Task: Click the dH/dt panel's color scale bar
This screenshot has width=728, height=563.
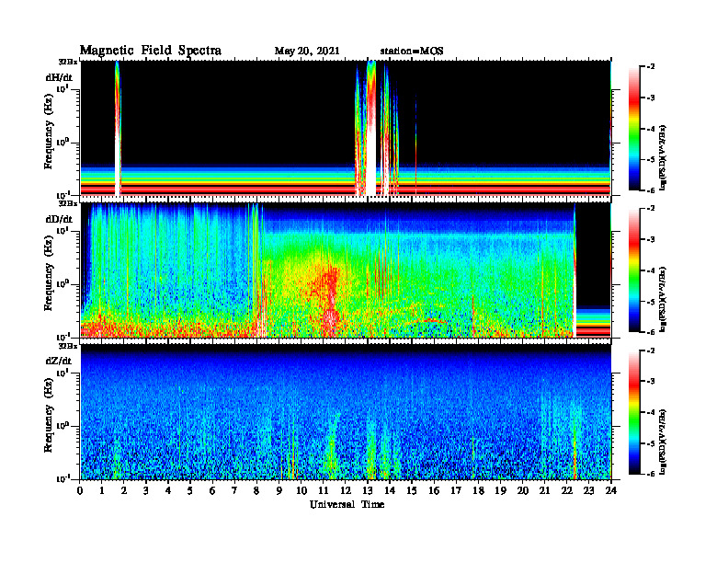Action: pos(634,129)
